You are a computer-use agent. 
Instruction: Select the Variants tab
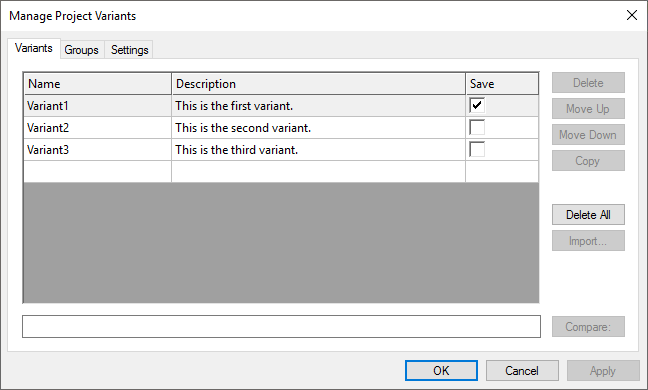(x=34, y=48)
